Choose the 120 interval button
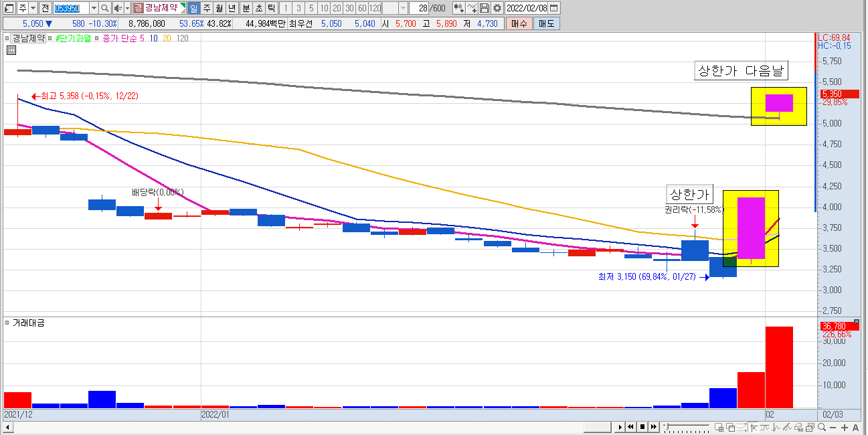Screen dimensions: 868x435 375,8
